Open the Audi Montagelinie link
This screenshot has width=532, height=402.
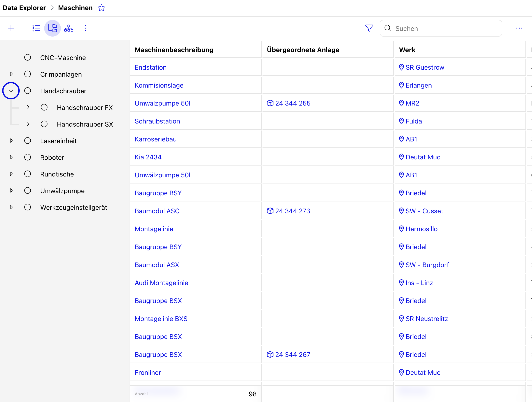click(x=161, y=283)
